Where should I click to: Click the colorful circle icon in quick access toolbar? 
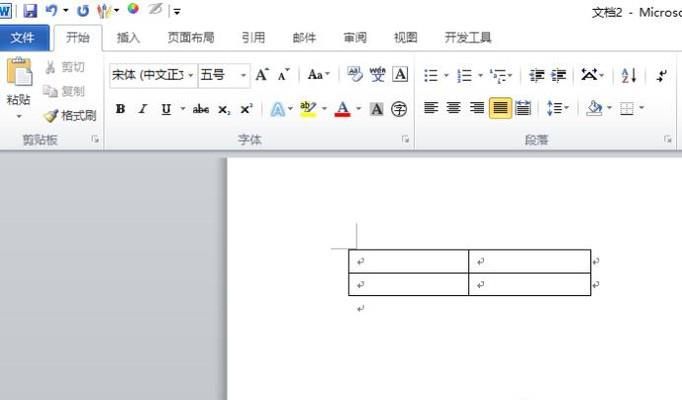click(x=133, y=9)
